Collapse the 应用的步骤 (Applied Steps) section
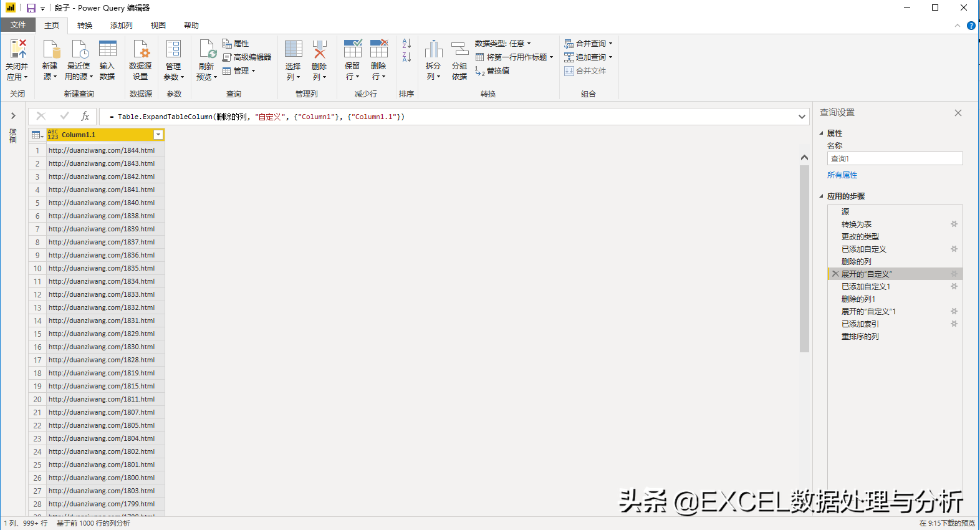 (822, 196)
